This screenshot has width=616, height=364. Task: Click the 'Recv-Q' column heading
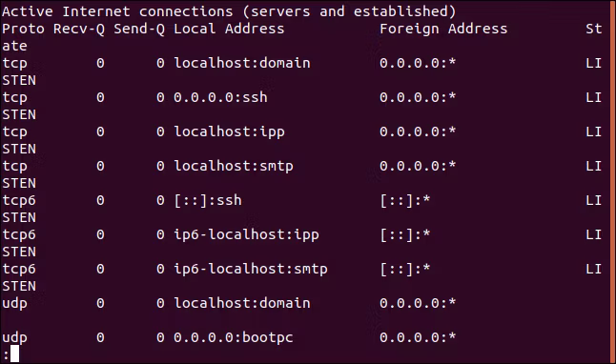pos(79,29)
